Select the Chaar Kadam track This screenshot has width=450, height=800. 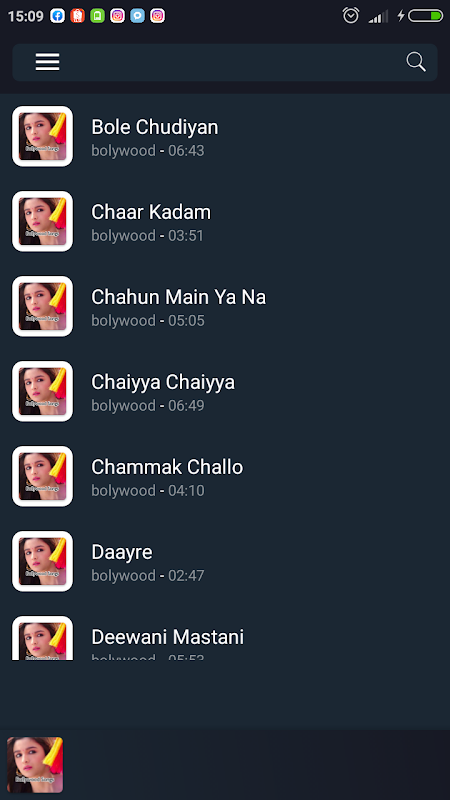225,221
